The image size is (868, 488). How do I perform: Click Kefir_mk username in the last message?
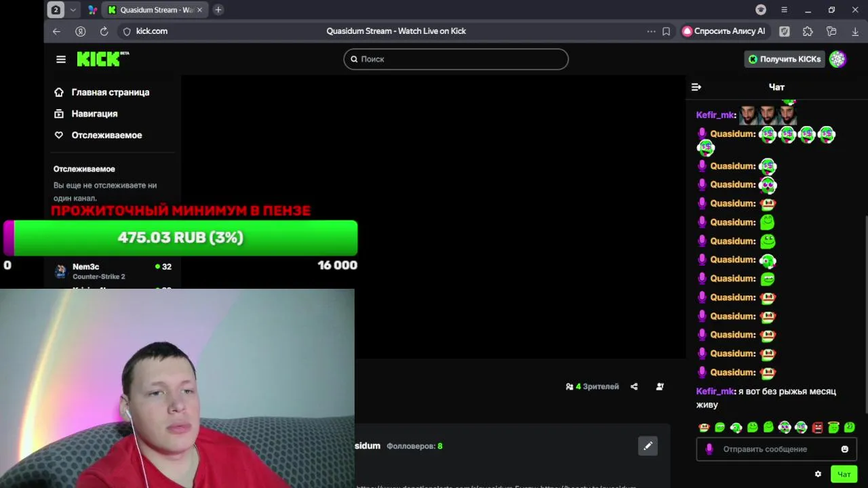715,391
